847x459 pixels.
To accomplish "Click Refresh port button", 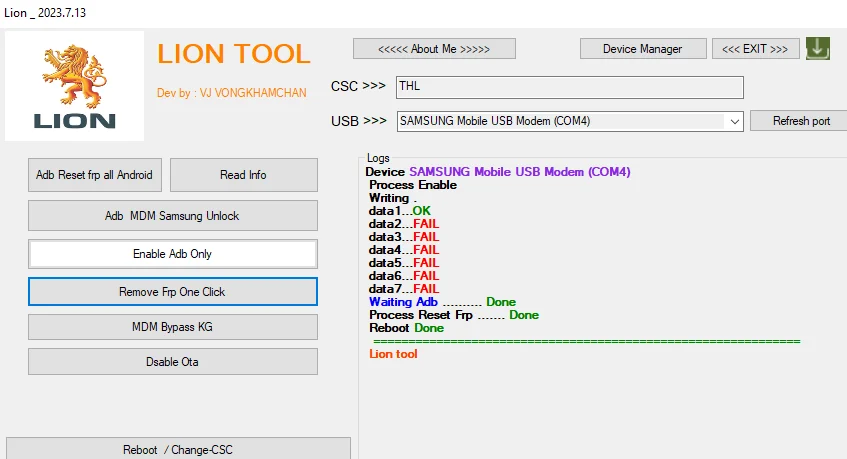I will point(798,121).
